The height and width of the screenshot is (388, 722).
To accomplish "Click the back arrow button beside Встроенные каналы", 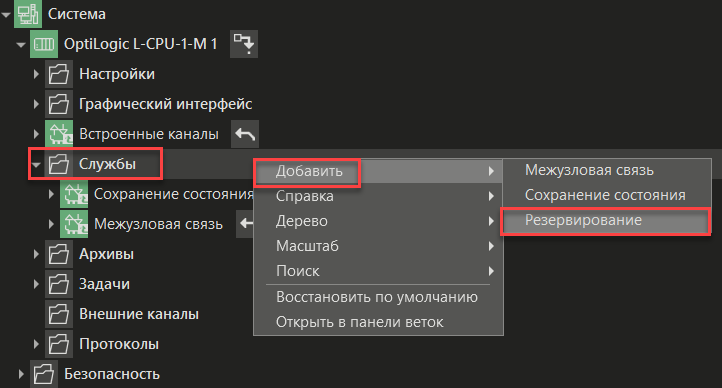I will coord(245,134).
